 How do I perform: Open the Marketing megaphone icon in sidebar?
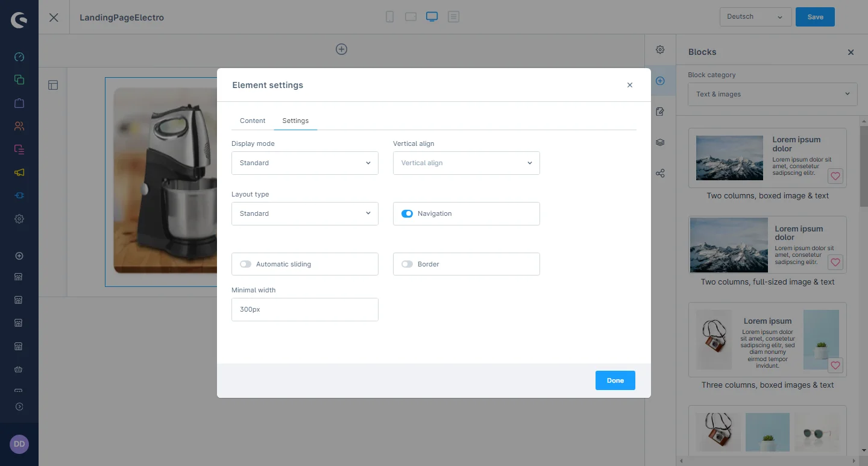(x=19, y=172)
